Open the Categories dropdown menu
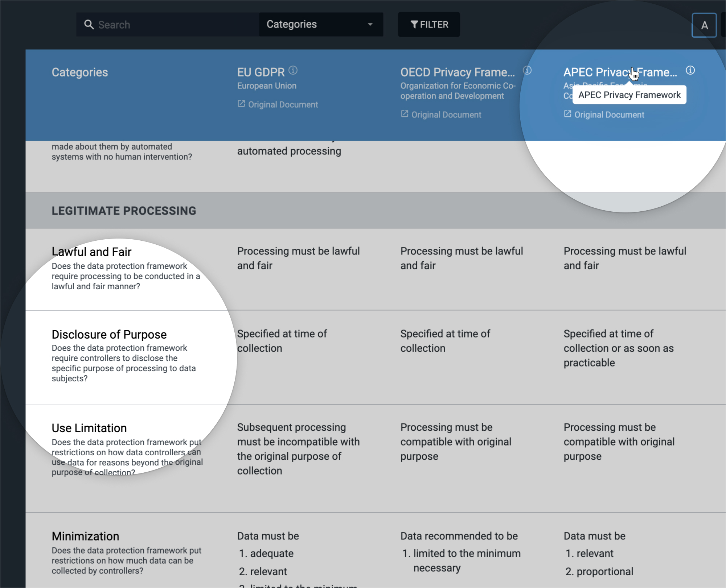This screenshot has height=588, width=726. (318, 24)
